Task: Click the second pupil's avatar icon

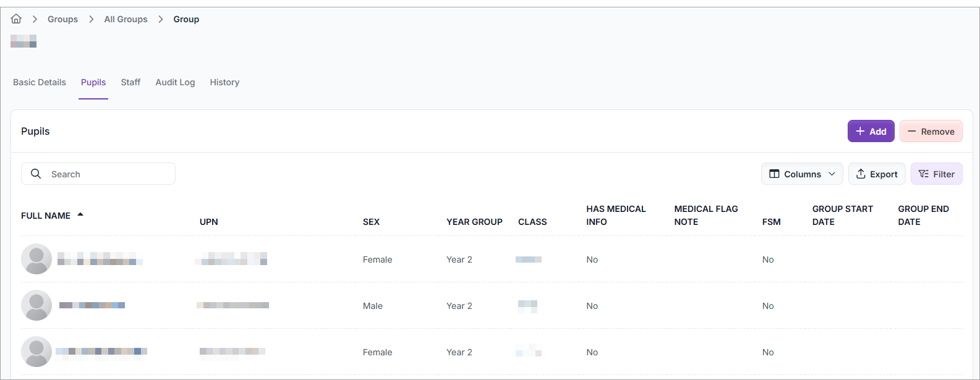Action: (36, 305)
